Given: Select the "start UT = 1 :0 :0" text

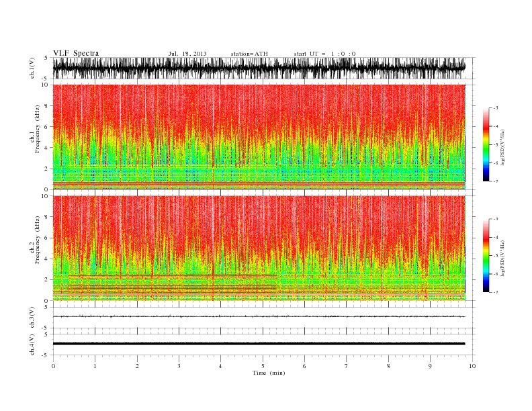Looking at the screenshot, I should pos(324,54).
